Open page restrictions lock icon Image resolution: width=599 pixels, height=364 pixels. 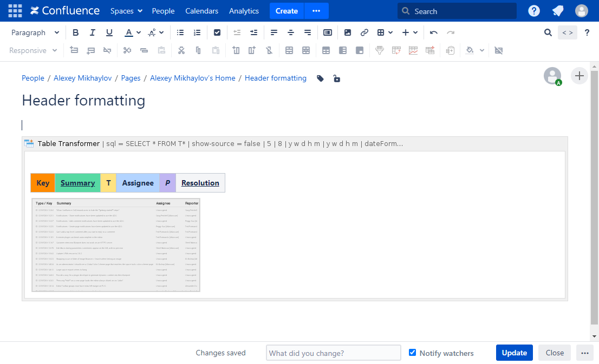click(x=336, y=78)
